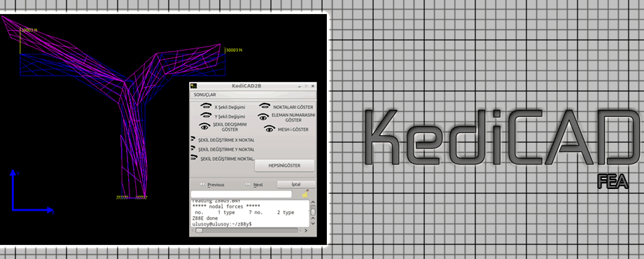
Task: Click ŞEKİL DEĞİŞTİRME NOKTAL icon
Action: point(192,157)
